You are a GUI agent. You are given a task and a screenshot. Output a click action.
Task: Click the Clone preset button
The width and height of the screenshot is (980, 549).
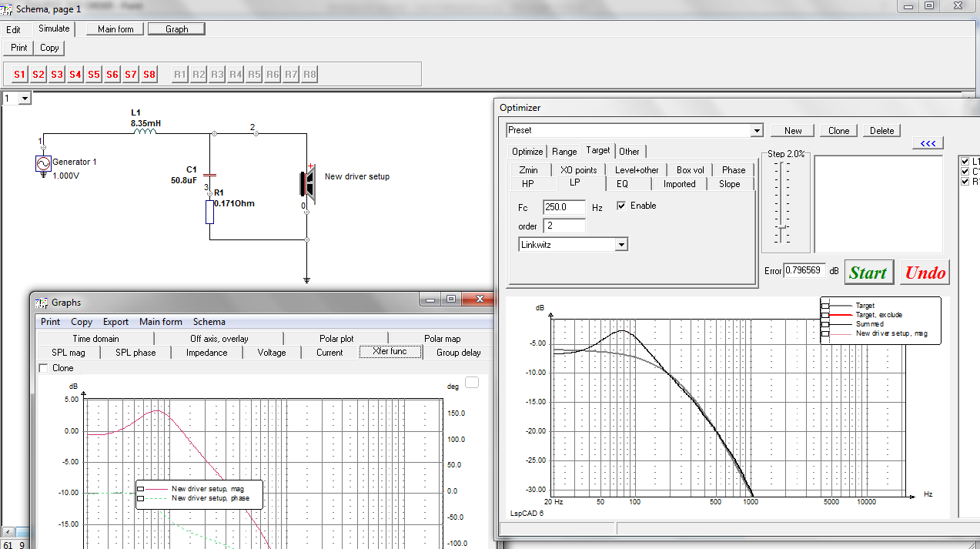coord(838,131)
